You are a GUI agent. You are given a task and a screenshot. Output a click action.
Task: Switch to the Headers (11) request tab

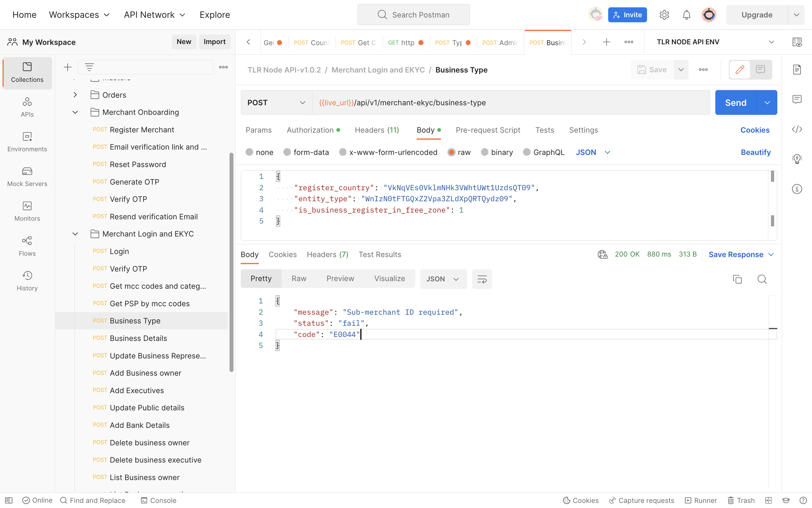click(377, 130)
